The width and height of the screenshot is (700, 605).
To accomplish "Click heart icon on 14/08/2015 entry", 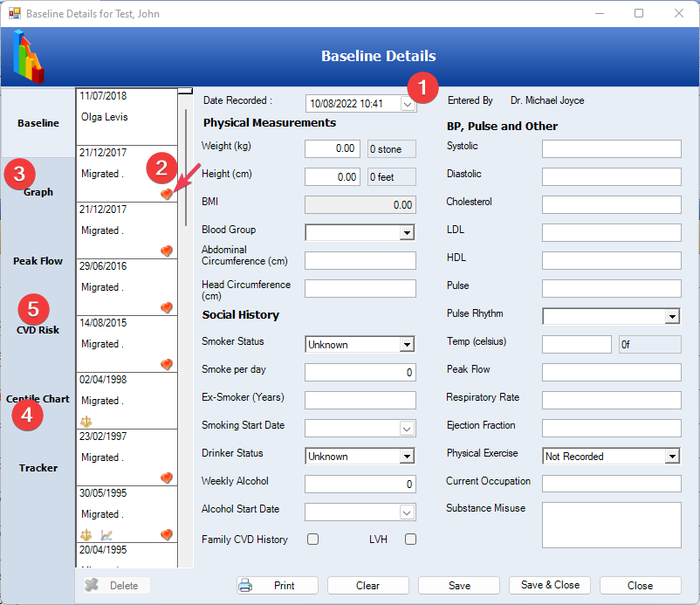I will (167, 364).
